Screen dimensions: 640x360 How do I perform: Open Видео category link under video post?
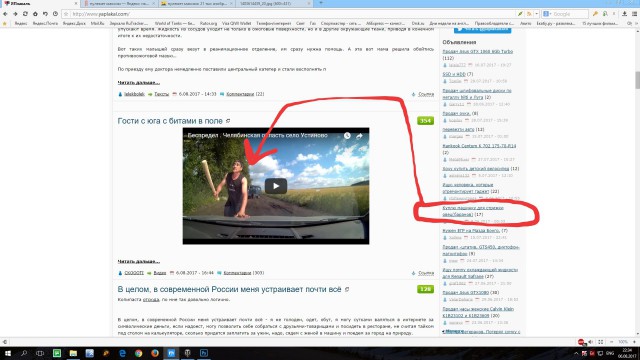pyautogui.click(x=160, y=273)
